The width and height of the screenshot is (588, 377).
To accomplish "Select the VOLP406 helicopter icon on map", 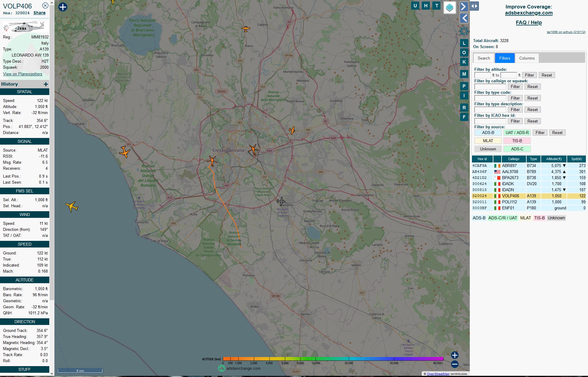I will 212,161.
